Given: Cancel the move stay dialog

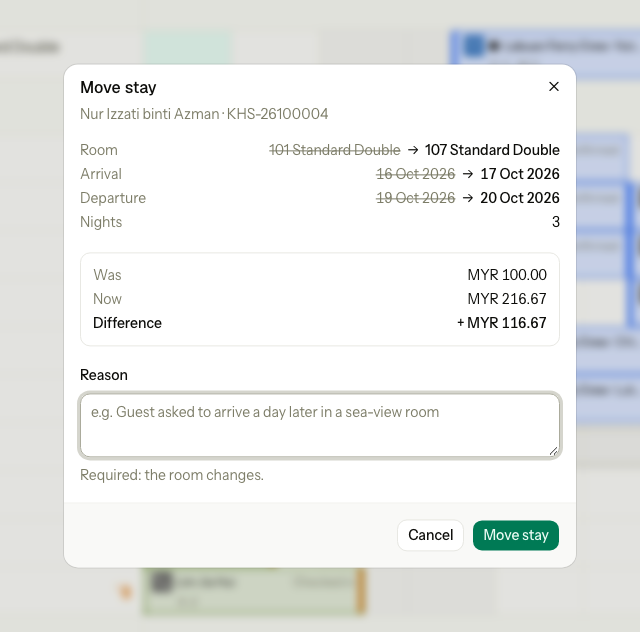Looking at the screenshot, I should [430, 535].
